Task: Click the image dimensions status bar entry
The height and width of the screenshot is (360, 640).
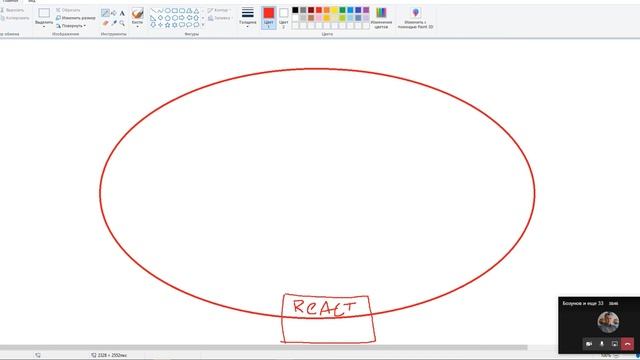Action: 109,356
